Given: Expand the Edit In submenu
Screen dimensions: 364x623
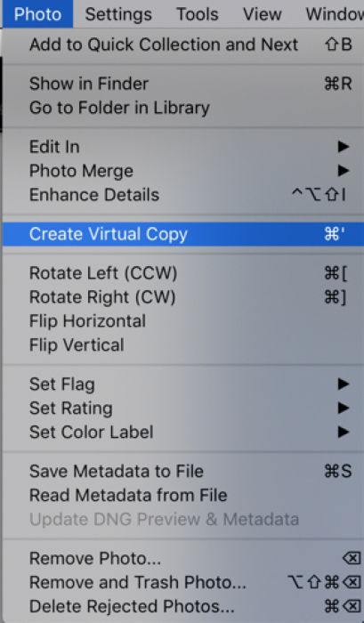Looking at the screenshot, I should click(183, 147).
